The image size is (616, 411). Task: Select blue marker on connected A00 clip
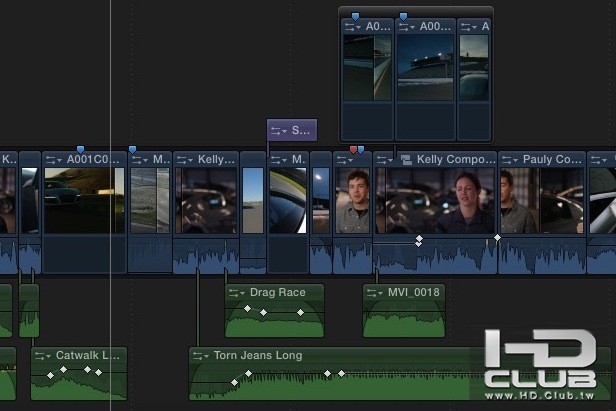[403, 17]
